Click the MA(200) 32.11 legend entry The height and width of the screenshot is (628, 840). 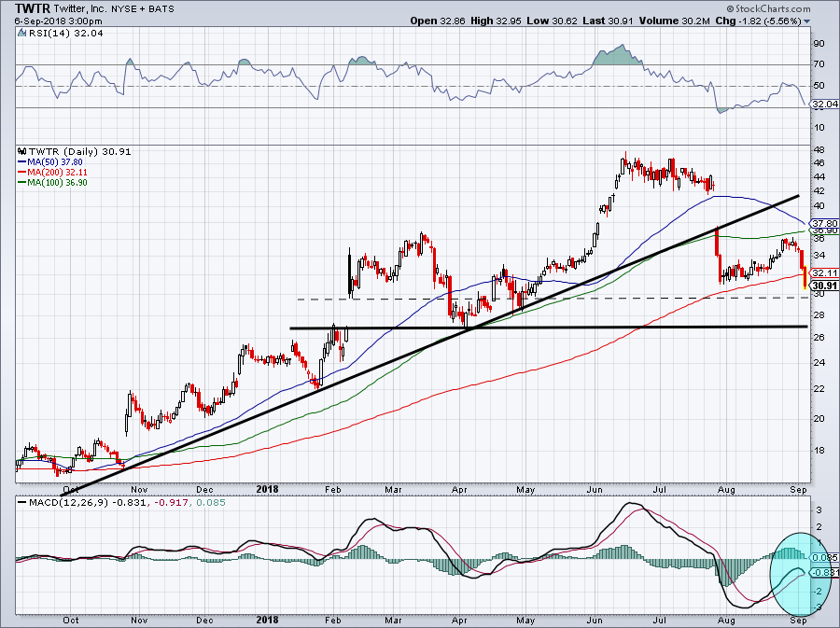pyautogui.click(x=57, y=173)
